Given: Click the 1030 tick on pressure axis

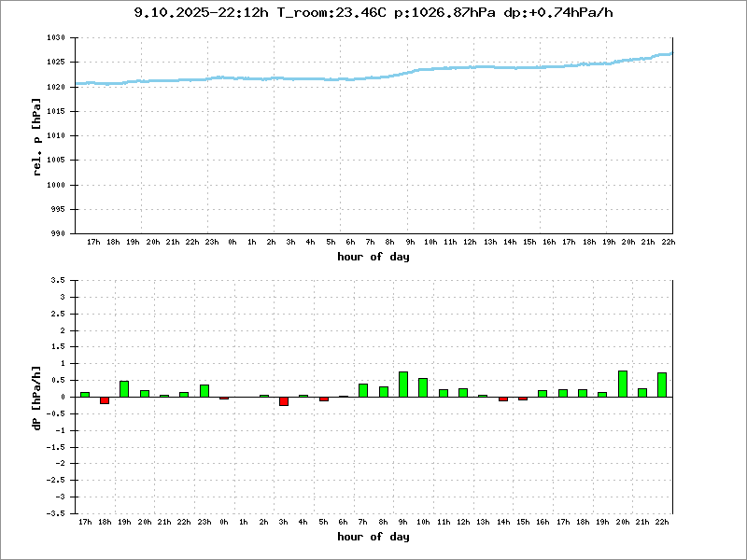Looking at the screenshot, I should pyautogui.click(x=56, y=38).
